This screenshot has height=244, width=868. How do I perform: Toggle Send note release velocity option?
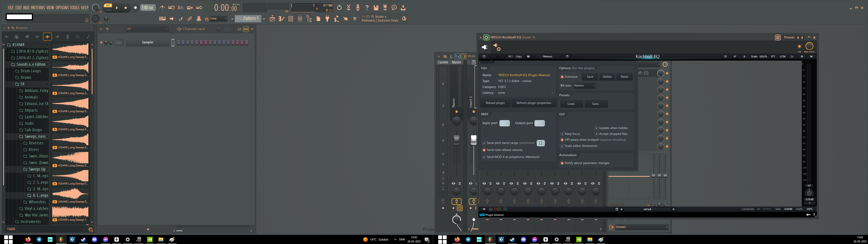(502, 150)
